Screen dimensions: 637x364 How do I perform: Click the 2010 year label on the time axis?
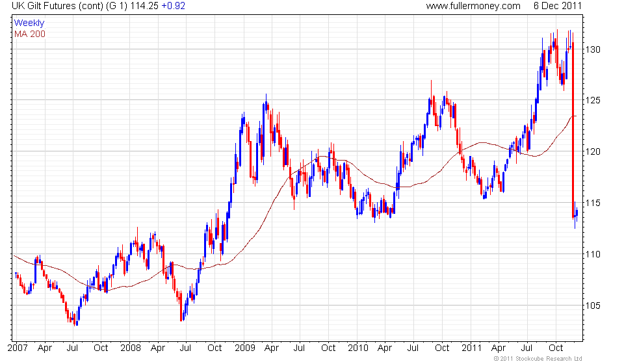(358, 348)
